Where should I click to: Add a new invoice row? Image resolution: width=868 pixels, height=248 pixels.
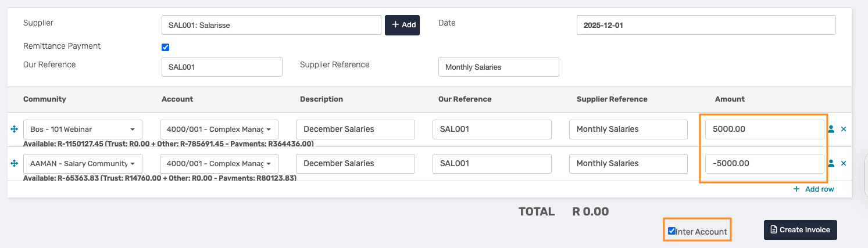[813, 189]
